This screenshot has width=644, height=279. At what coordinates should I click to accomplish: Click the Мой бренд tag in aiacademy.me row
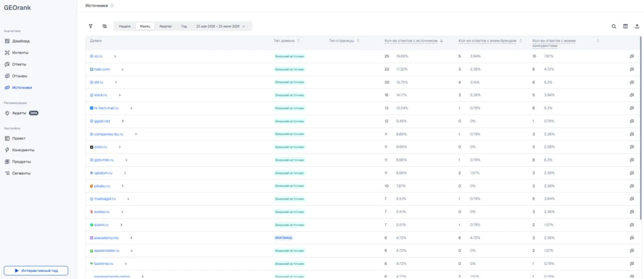coord(283,238)
